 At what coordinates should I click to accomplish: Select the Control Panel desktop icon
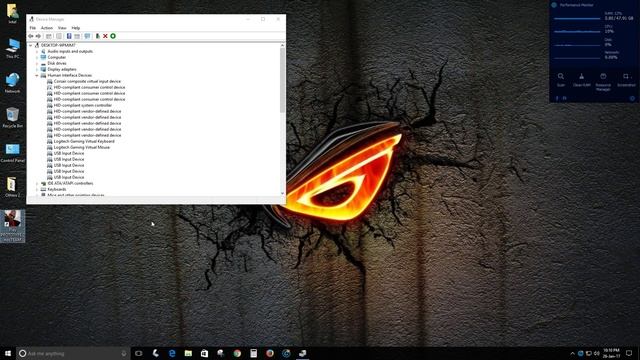click(x=13, y=152)
